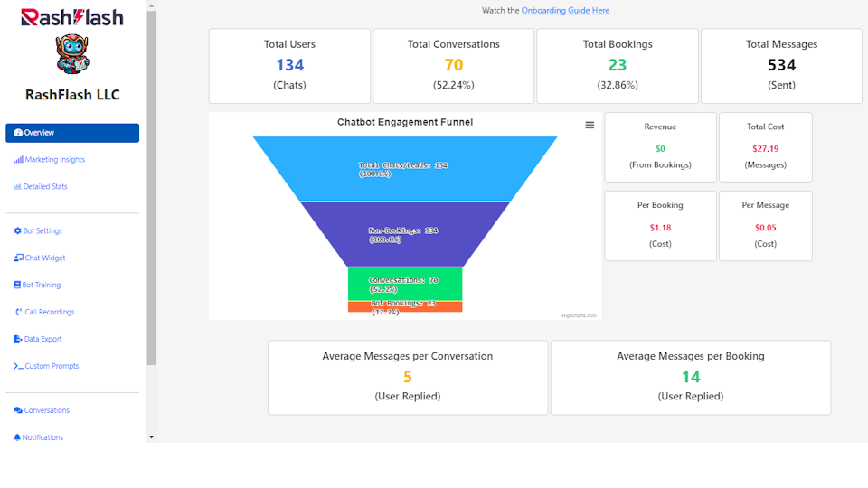Click the sidebar scrollbar thumb

[151, 188]
